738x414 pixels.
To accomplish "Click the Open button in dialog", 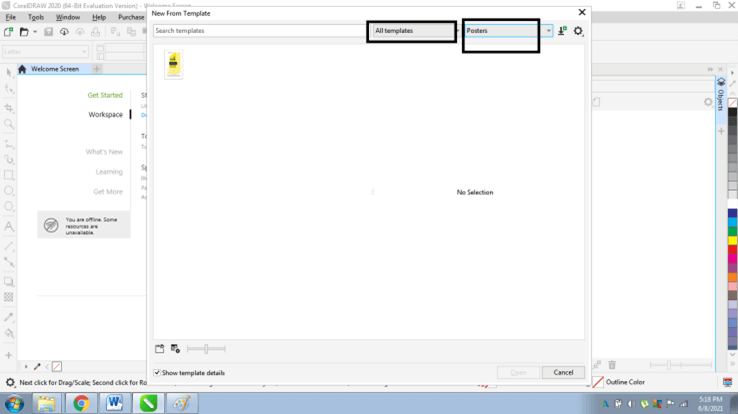I will pos(518,372).
